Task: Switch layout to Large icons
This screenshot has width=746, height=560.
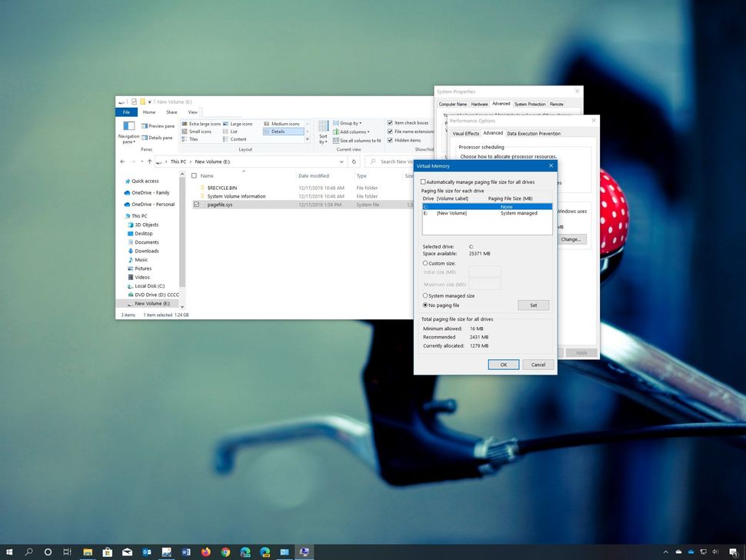Action: pos(240,123)
